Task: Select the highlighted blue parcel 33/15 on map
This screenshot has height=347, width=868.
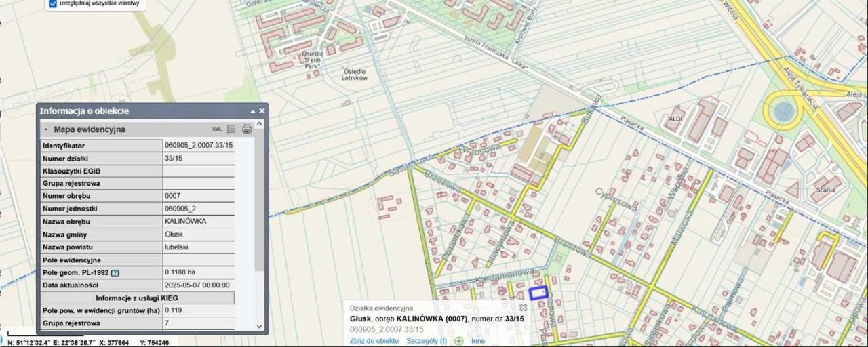Action: point(538,293)
